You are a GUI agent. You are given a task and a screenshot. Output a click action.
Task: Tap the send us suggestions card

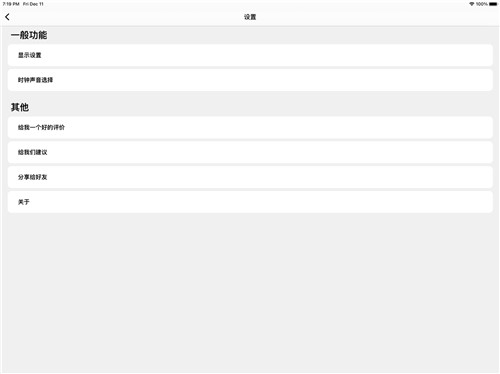click(250, 152)
